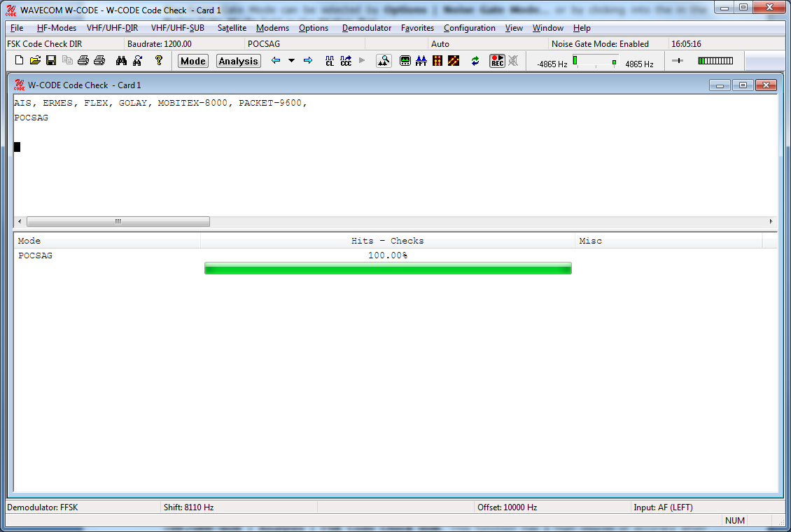This screenshot has width=791, height=532.
Task: Click Offset: 10000 Hz in status bar
Action: 552,507
